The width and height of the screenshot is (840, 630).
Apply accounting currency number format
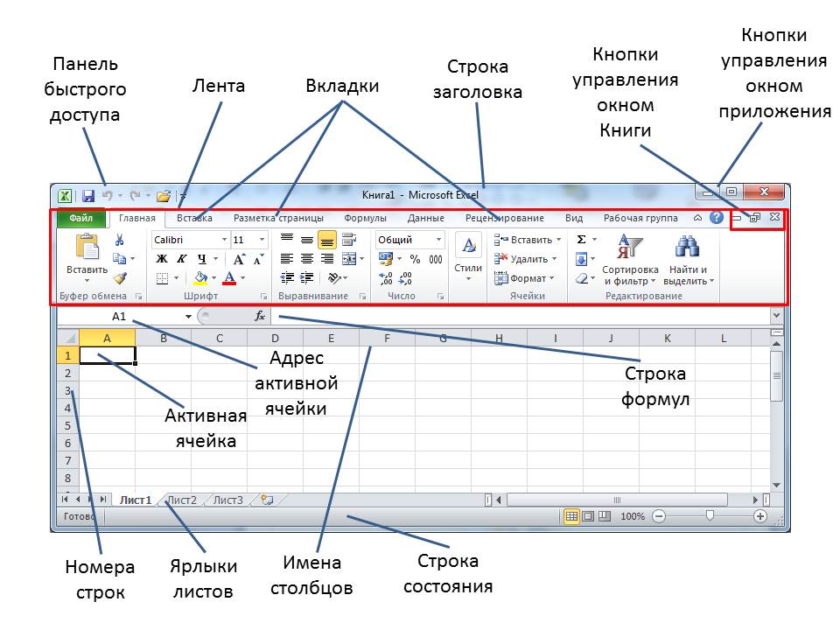pos(386,259)
